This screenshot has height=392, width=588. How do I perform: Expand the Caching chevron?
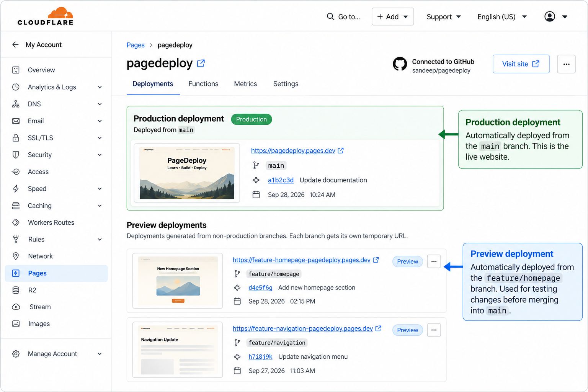(100, 206)
